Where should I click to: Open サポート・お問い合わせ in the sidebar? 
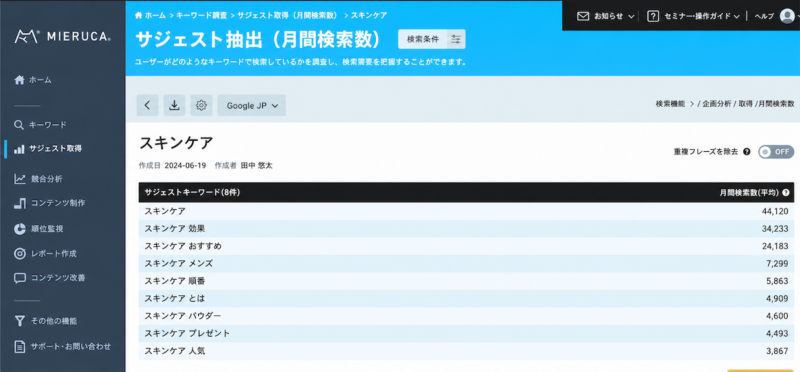tap(62, 346)
